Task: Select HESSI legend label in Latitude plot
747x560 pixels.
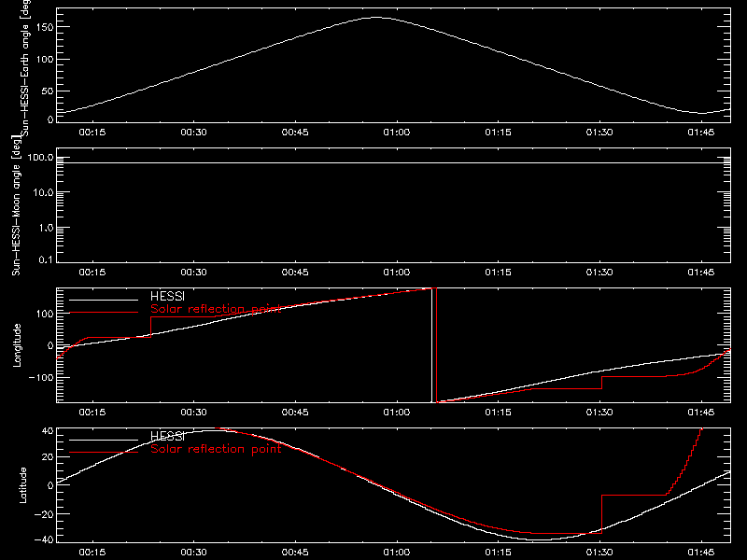Action: pos(167,437)
